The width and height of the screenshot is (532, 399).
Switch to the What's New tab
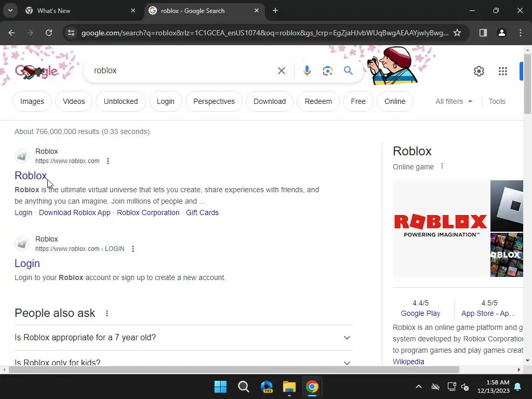[x=81, y=10]
